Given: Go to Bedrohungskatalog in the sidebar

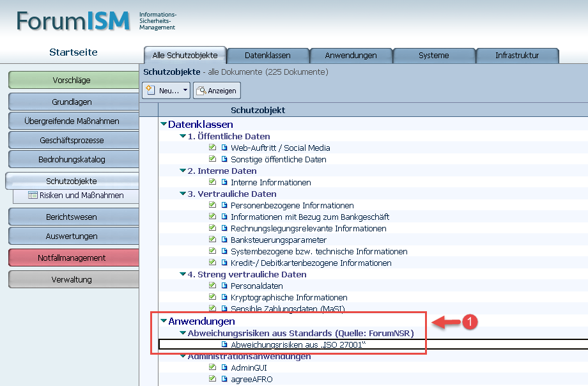Looking at the screenshot, I should point(72,159).
